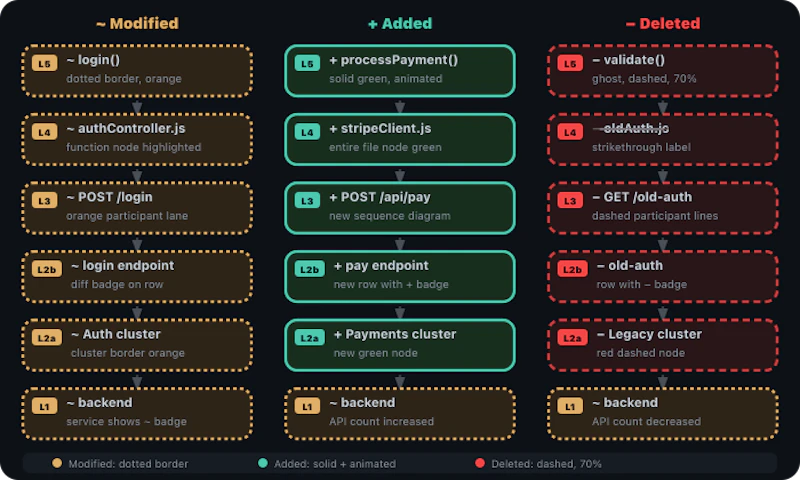Click the red L5 badge on validate()

(x=570, y=63)
